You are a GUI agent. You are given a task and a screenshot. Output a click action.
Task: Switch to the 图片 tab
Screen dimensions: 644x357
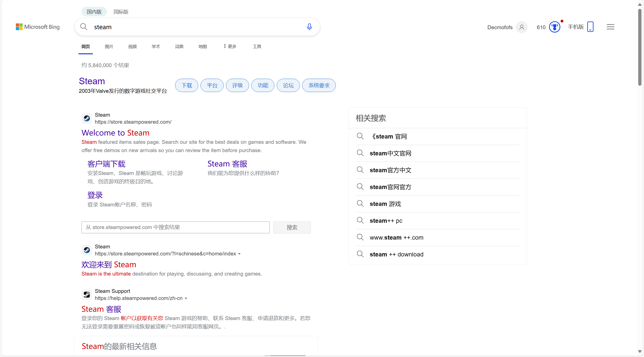[109, 47]
